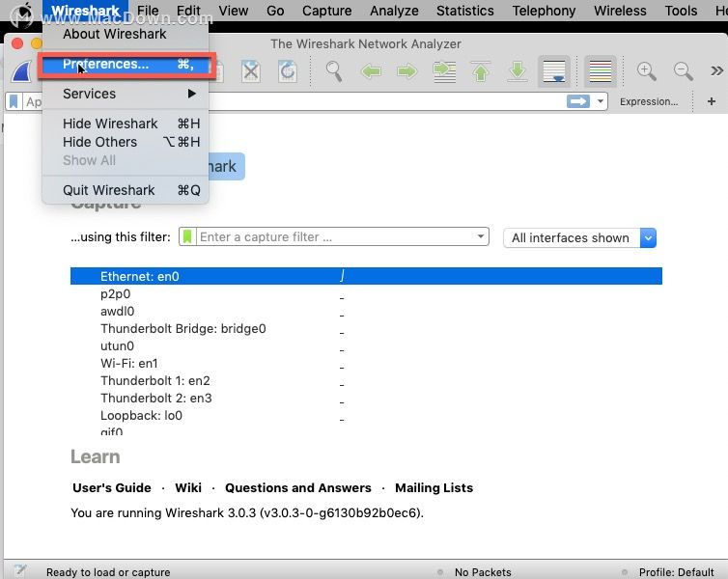Start capturing packets with the shark fin icon
The width and height of the screenshot is (728, 579).
click(x=23, y=72)
